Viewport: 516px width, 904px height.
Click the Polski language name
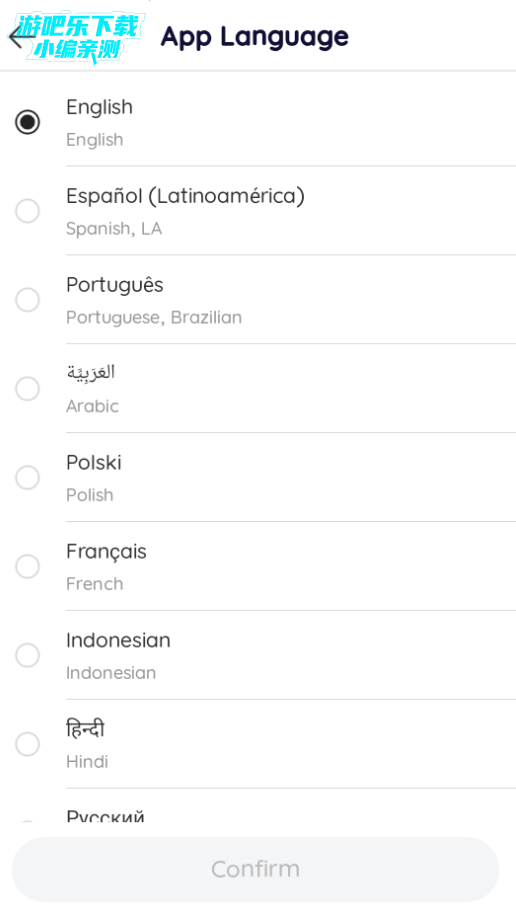tap(94, 462)
